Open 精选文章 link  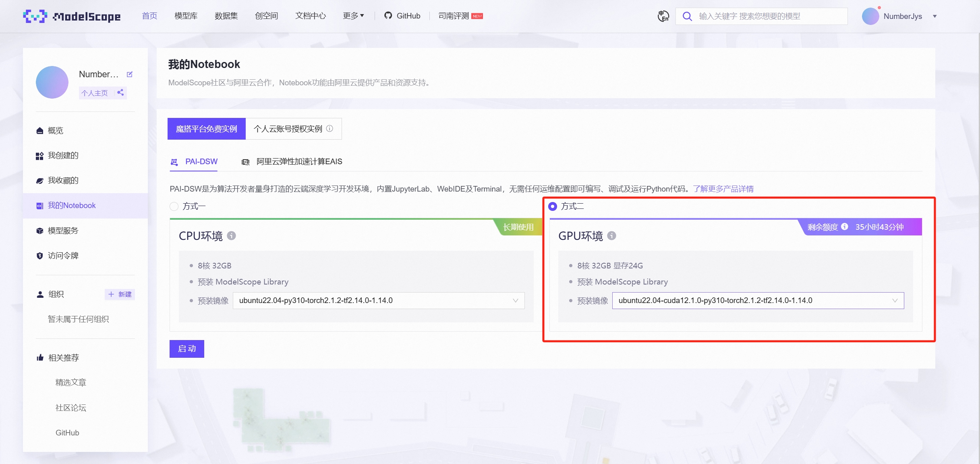pyautogui.click(x=71, y=382)
